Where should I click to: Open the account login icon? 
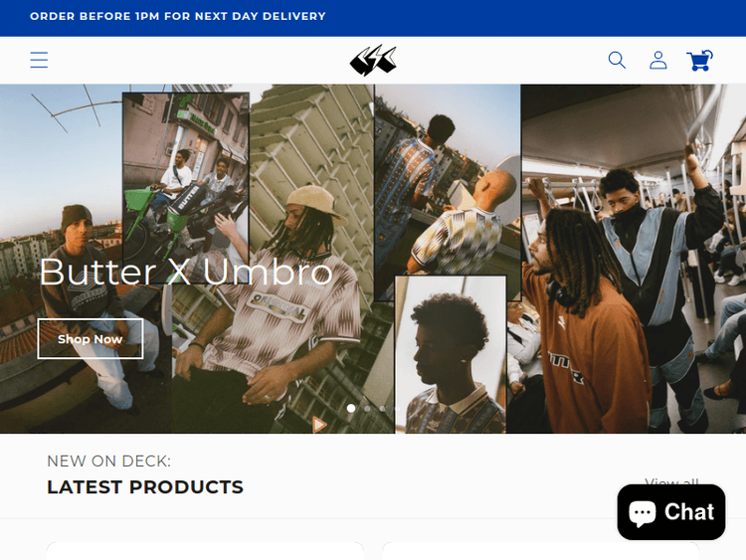click(658, 60)
